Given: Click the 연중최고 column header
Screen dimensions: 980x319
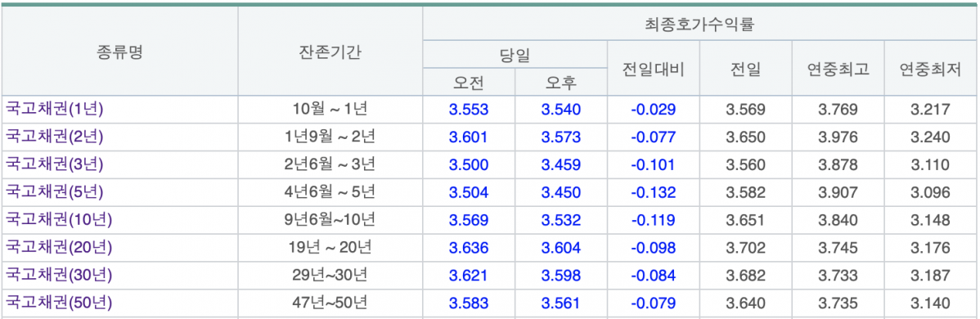Looking at the screenshot, I should [838, 69].
